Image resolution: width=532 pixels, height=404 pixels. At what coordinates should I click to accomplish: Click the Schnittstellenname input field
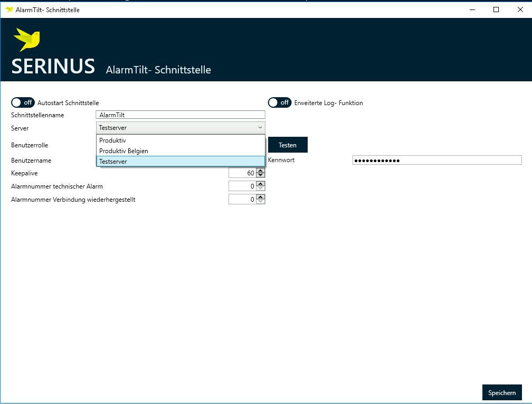[x=180, y=115]
